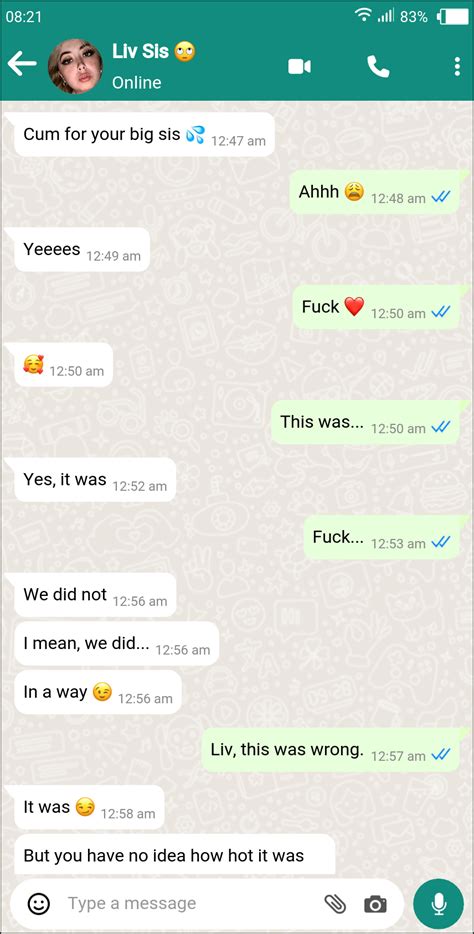474x934 pixels.
Task: Open the contact's profile picture
Action: click(75, 66)
